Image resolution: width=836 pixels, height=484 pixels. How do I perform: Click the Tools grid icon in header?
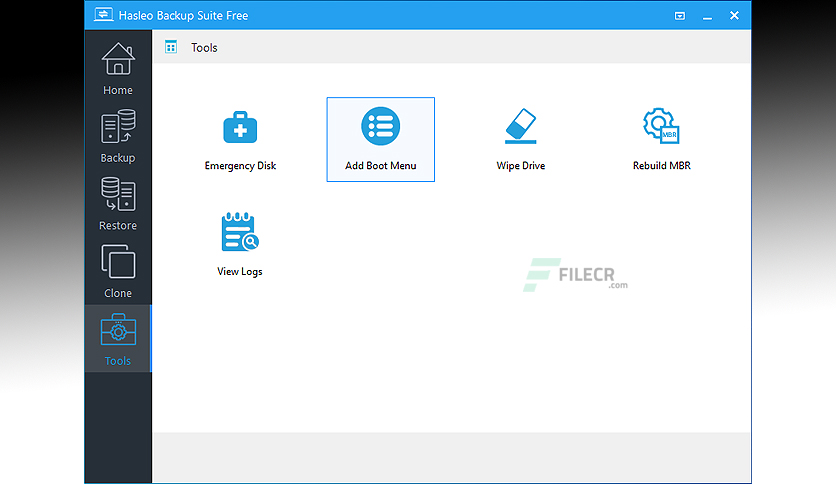point(171,47)
